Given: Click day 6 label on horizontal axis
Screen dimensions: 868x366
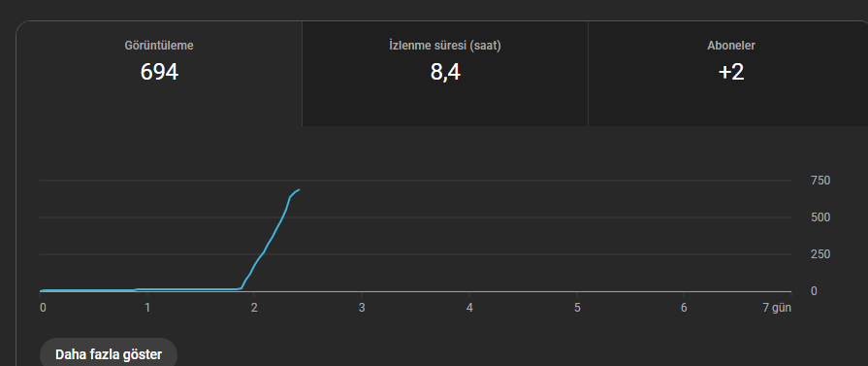Looking at the screenshot, I should [x=684, y=308].
